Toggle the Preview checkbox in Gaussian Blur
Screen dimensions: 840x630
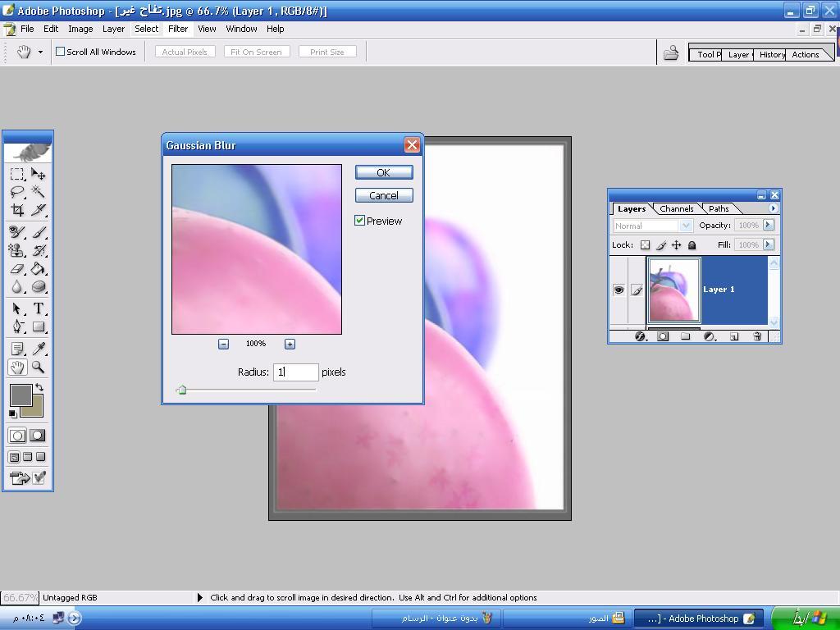359,221
